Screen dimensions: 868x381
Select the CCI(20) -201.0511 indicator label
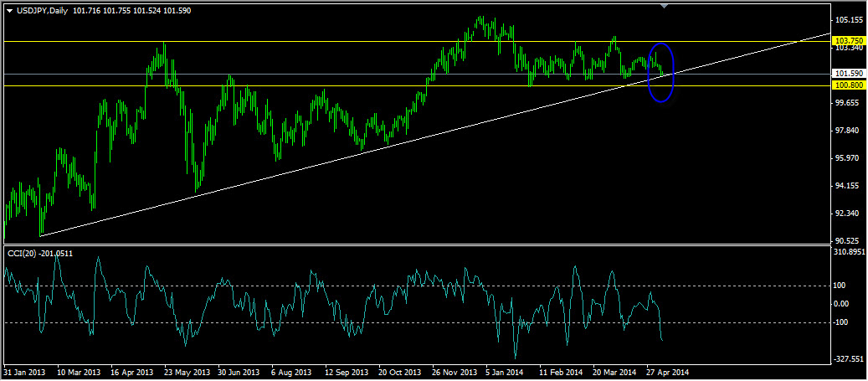coord(40,253)
